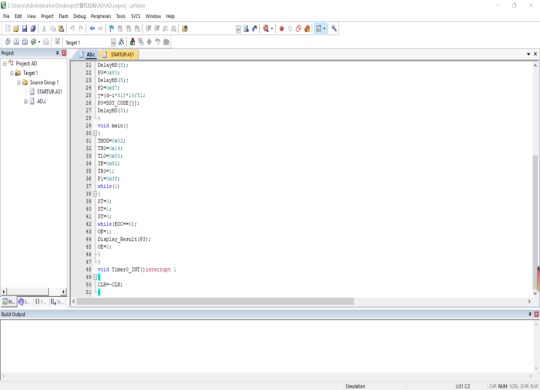Create a new file from the toolbar
The height and width of the screenshot is (390, 540).
[8, 29]
